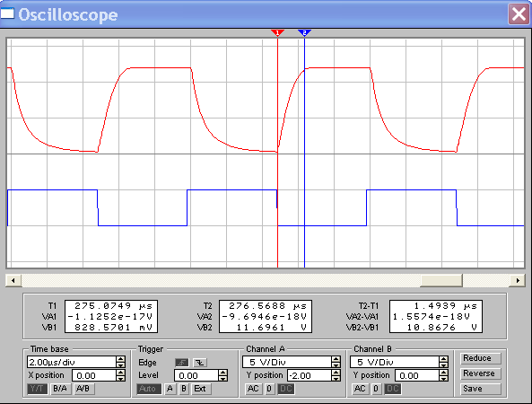Screen dimensions: 532x404
Task: Select B/A display mode
Action: 60,389
